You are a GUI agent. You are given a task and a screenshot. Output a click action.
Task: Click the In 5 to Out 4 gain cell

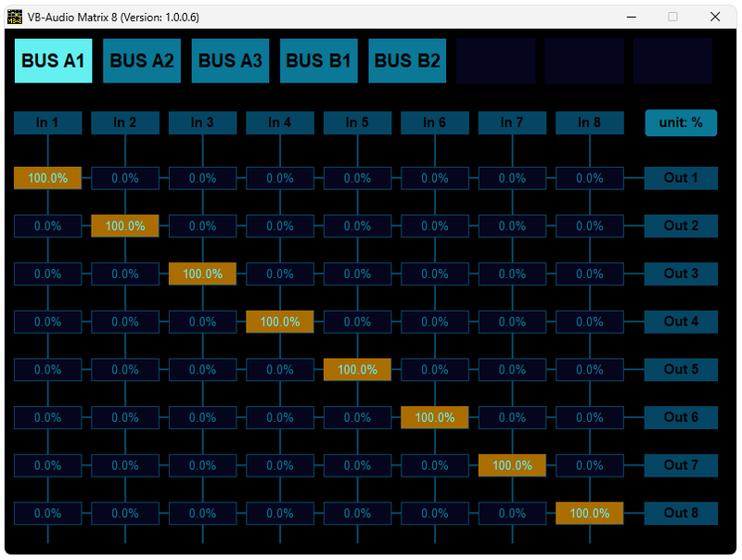pyautogui.click(x=357, y=322)
